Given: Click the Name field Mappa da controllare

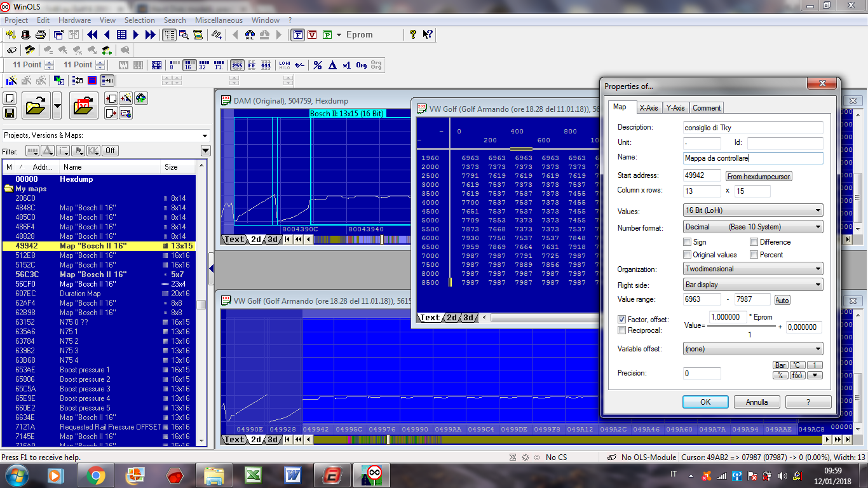Looking at the screenshot, I should pyautogui.click(x=753, y=158).
